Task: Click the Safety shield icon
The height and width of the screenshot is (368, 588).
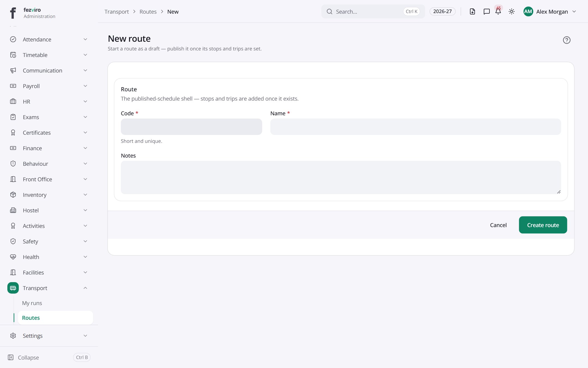Action: (13, 241)
